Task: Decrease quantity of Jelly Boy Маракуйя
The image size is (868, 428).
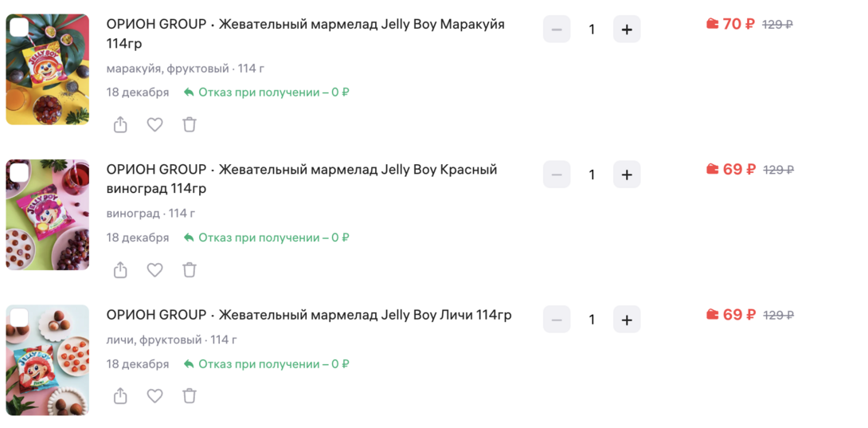Action: (x=557, y=29)
